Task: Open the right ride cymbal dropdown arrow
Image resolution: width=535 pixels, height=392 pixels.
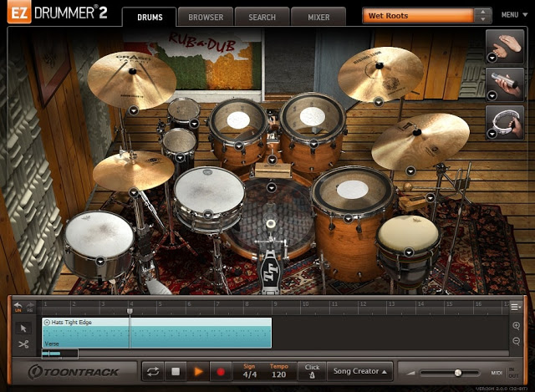Action: pyautogui.click(x=410, y=171)
